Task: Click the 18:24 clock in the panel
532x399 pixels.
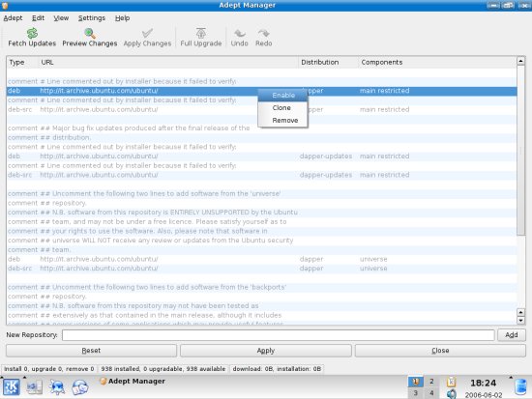Action: tap(483, 384)
